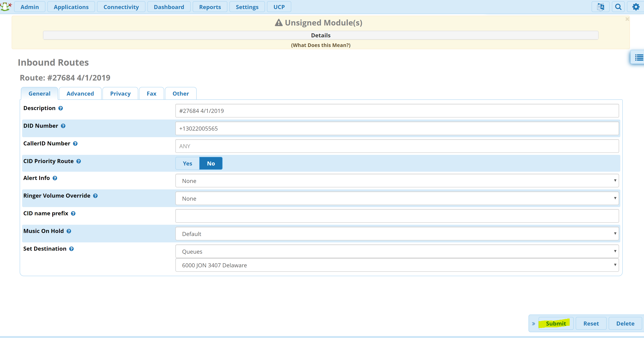Open the settings gear icon

636,7
